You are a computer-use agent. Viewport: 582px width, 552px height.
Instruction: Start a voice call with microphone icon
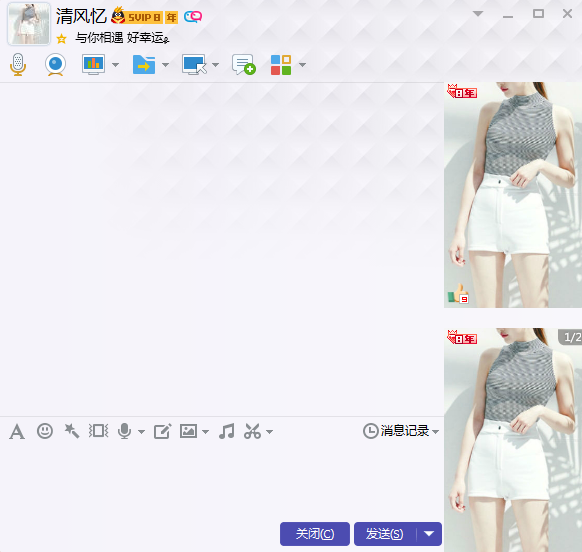click(18, 65)
